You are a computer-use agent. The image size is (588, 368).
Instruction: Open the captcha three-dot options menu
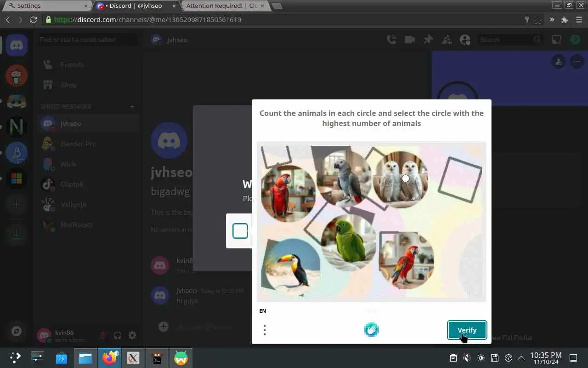click(265, 330)
